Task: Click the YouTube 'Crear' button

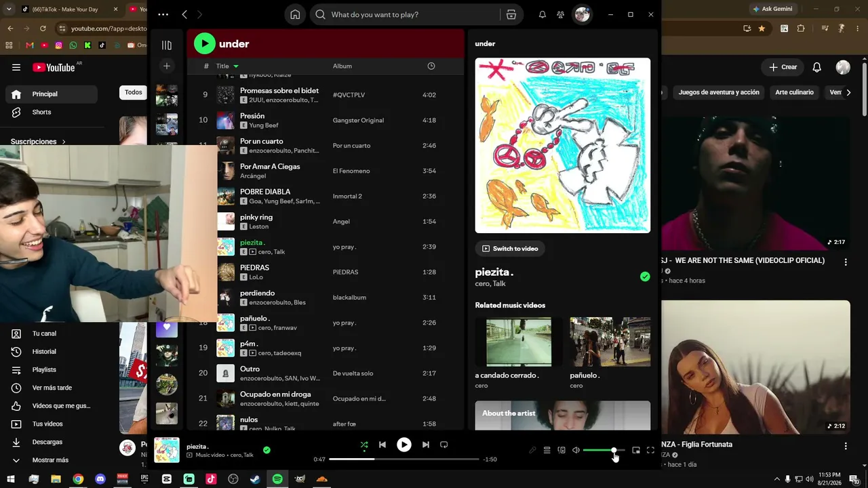Action: click(x=783, y=67)
